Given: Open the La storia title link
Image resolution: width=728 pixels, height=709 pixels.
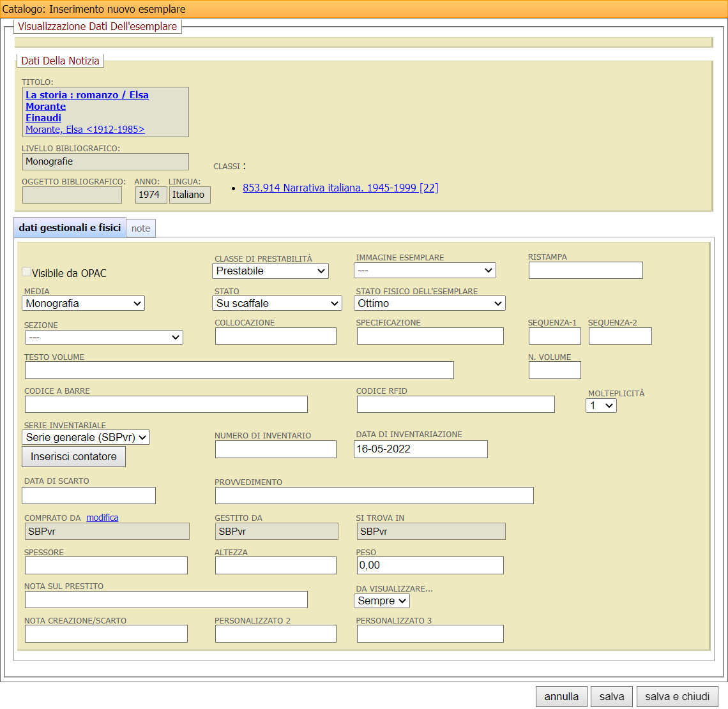Looking at the screenshot, I should coord(87,95).
